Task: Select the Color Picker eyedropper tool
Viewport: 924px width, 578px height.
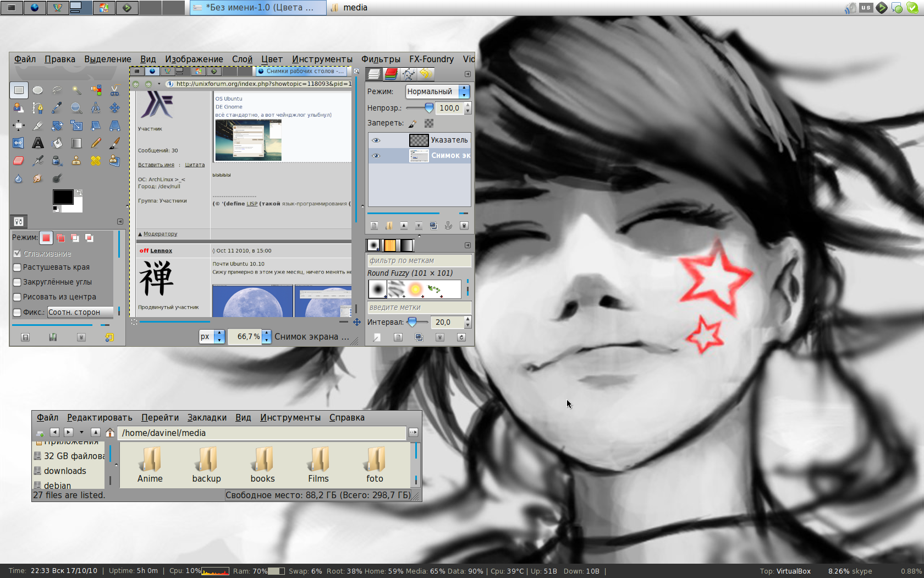Action: 57,107
